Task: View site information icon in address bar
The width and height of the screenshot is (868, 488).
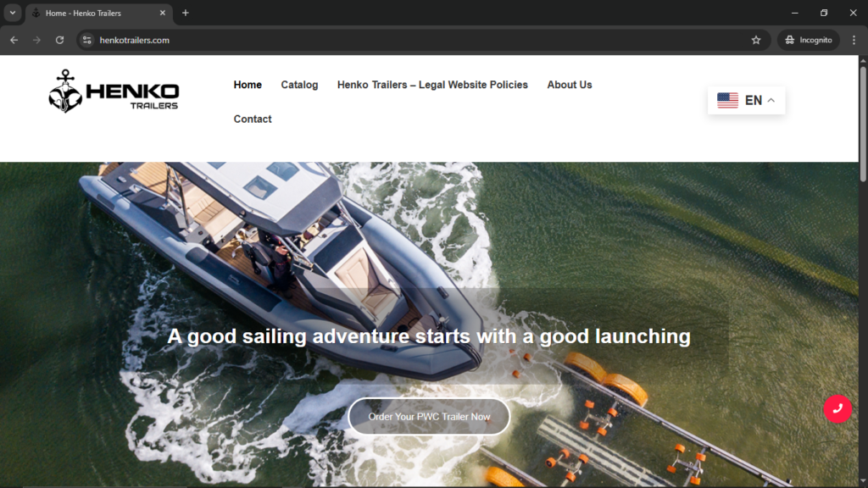Action: point(86,40)
